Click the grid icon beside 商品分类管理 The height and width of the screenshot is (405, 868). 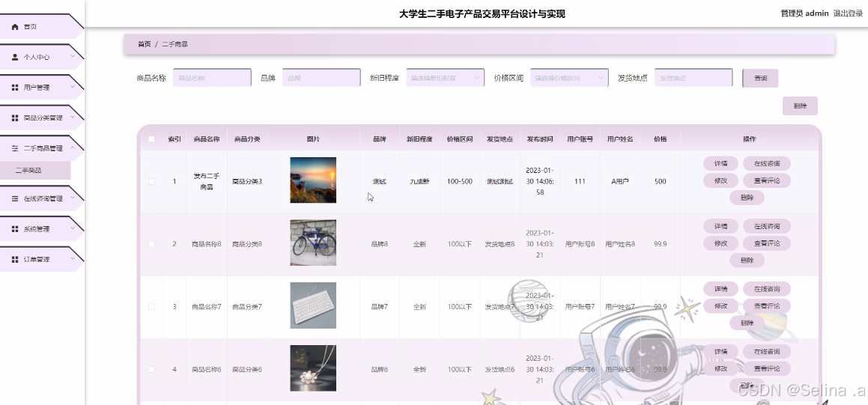click(15, 118)
